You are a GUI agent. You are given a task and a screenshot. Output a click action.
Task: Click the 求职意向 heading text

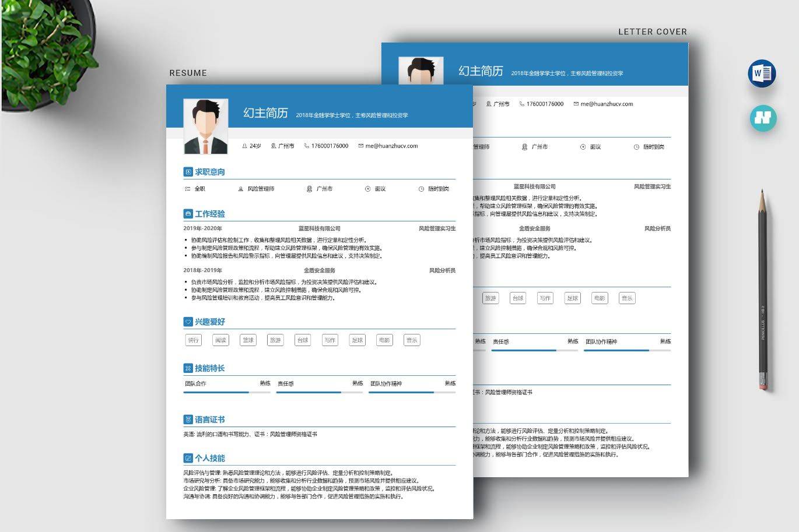tap(210, 172)
